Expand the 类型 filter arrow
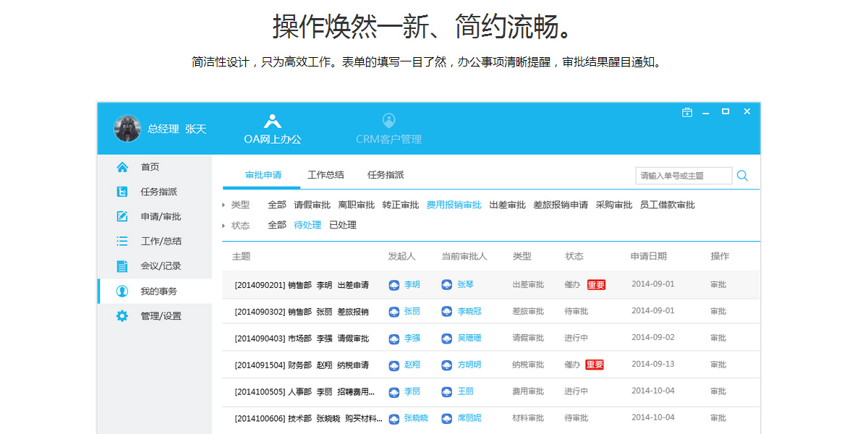The width and height of the screenshot is (868, 434). (224, 205)
